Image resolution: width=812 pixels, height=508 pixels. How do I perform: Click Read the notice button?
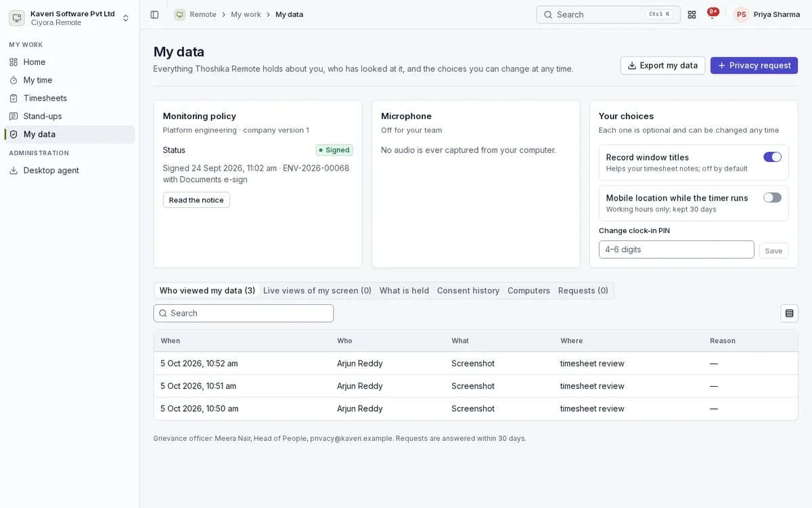pyautogui.click(x=196, y=200)
